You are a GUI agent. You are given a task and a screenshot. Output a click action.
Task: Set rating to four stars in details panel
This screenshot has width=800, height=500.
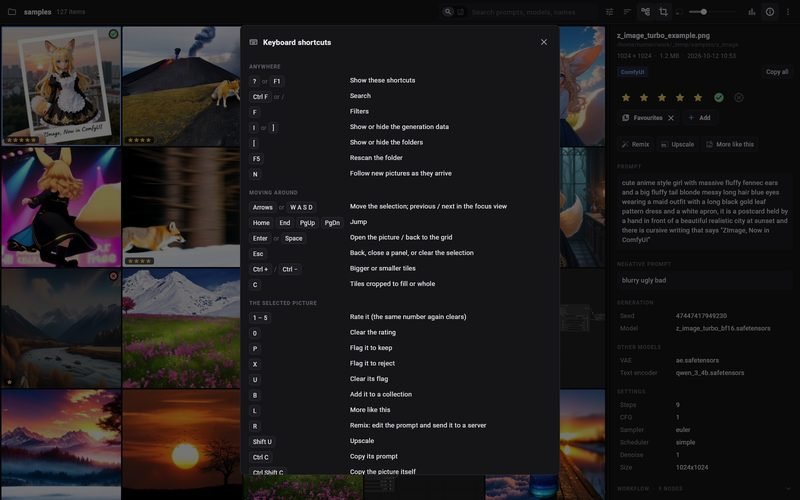coord(680,97)
